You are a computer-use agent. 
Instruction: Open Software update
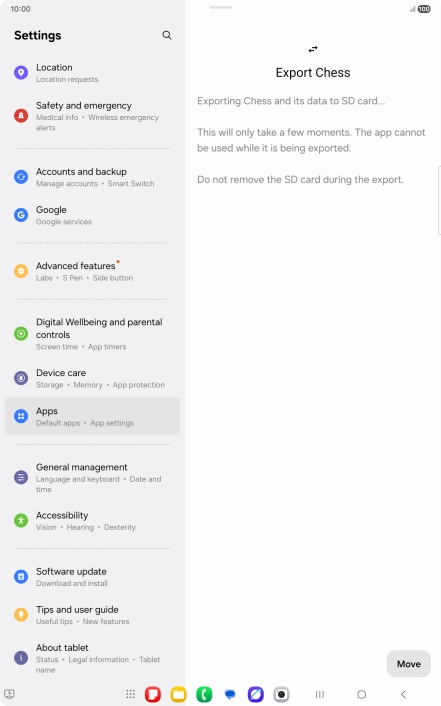coord(92,577)
